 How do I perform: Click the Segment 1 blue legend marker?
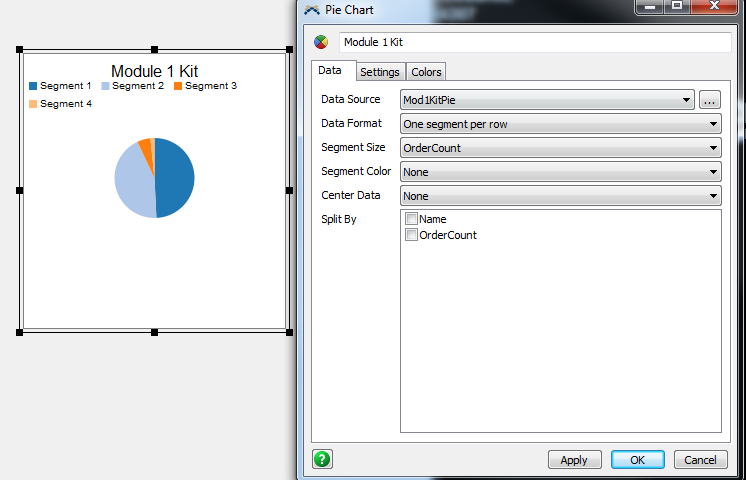tap(33, 87)
